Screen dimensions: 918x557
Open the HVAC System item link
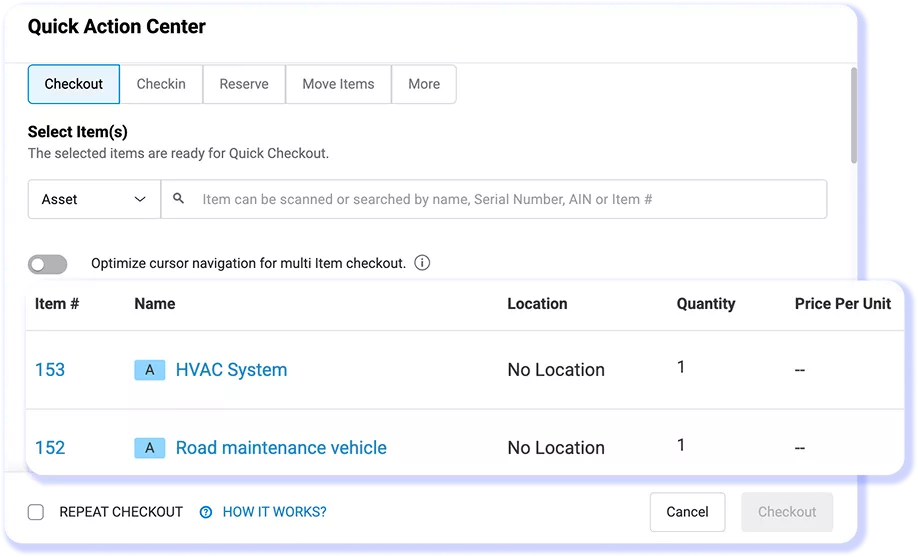click(231, 370)
